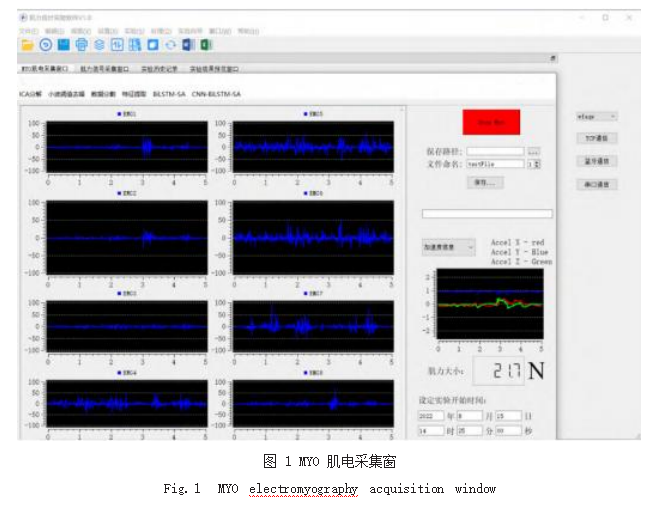Screen dimensions: 659x505
Task: Click the 蓝牙通信 button
Action: 597,161
